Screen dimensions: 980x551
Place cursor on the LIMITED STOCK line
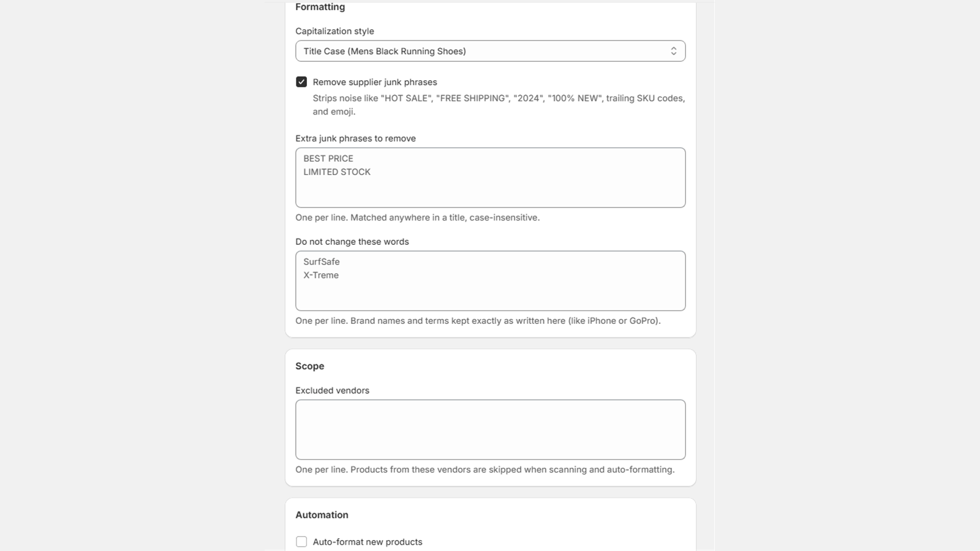click(x=337, y=172)
